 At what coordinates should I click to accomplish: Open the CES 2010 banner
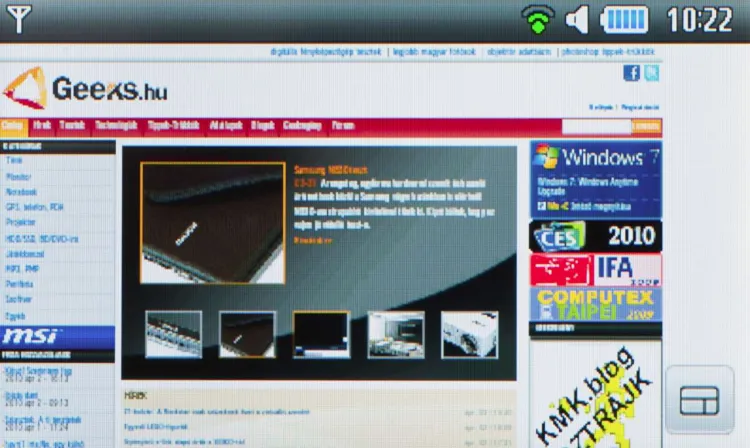[x=596, y=236]
